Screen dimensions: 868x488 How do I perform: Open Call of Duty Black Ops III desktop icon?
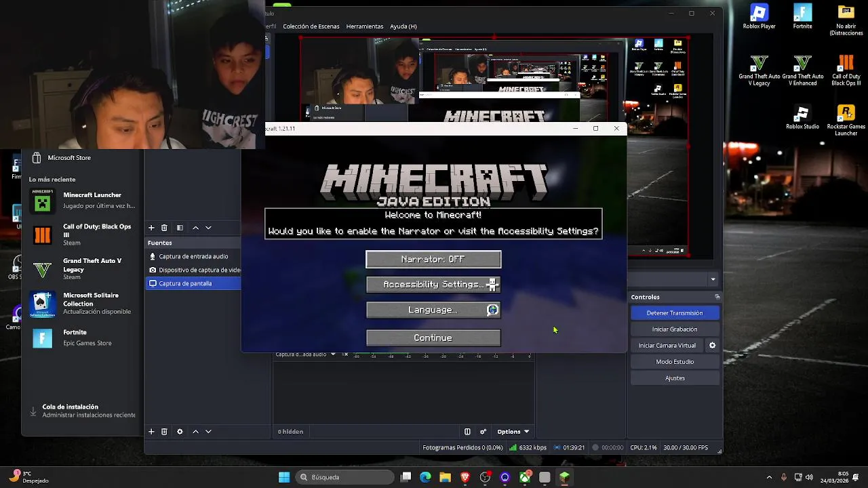846,70
